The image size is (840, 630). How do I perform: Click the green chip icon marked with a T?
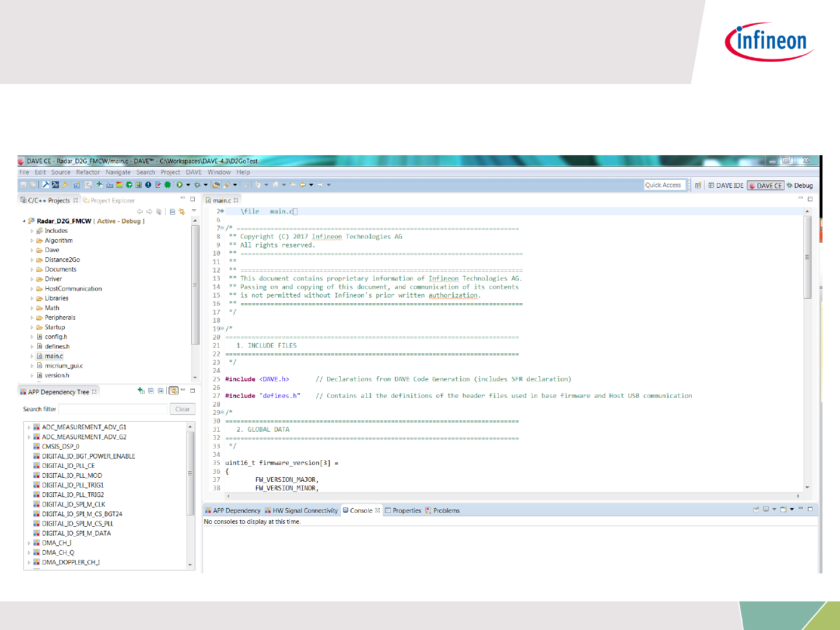129,185
